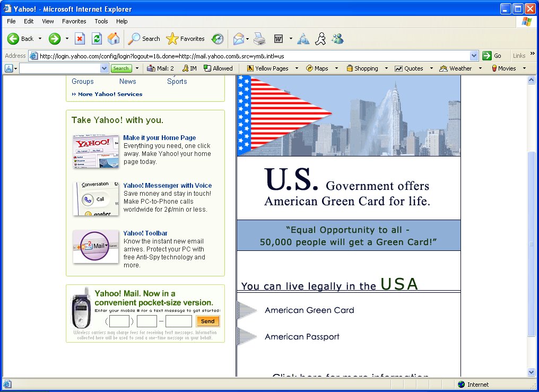Expand the Forward button history dropdown
Screen dimensions: 539x392
[x=67, y=39]
